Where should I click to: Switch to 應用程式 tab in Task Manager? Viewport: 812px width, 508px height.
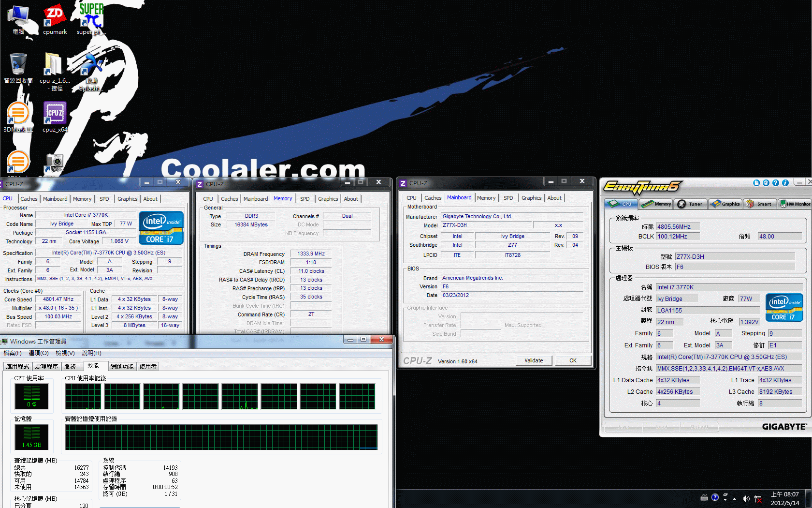[x=18, y=366]
